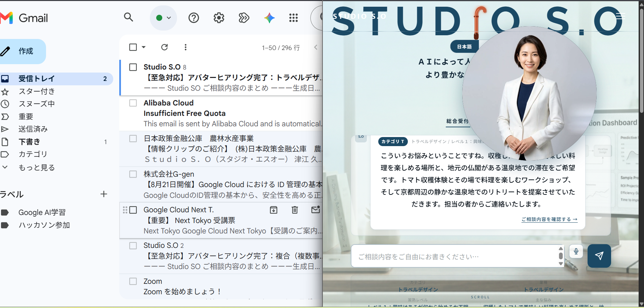The height and width of the screenshot is (308, 644).
Task: Click the double-chevron hexagon icon in Gmail header
Action: point(244,18)
